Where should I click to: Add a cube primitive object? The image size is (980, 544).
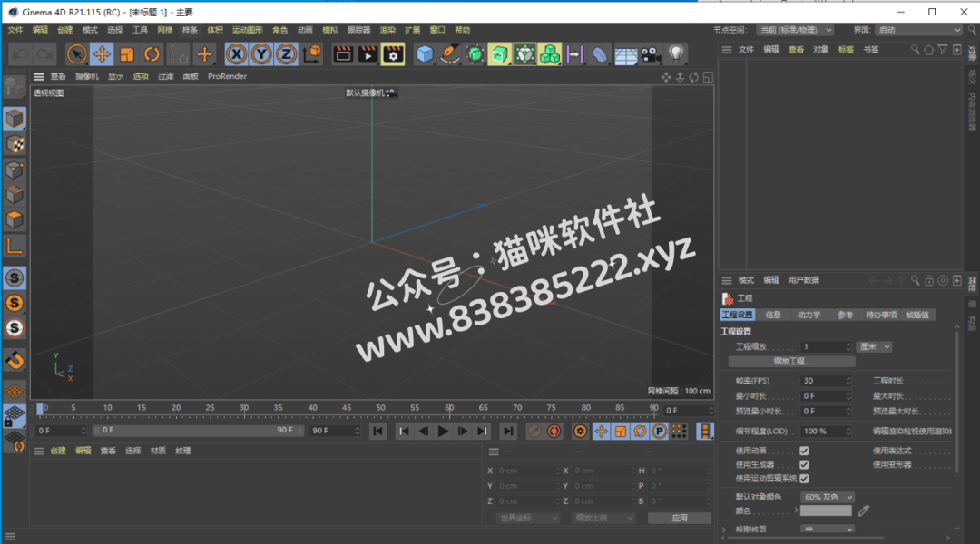(x=425, y=54)
